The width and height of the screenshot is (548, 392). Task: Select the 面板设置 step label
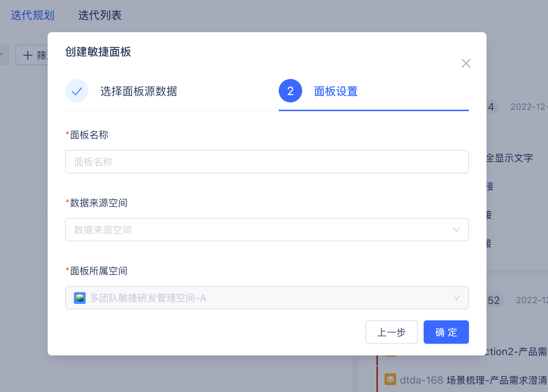[336, 91]
